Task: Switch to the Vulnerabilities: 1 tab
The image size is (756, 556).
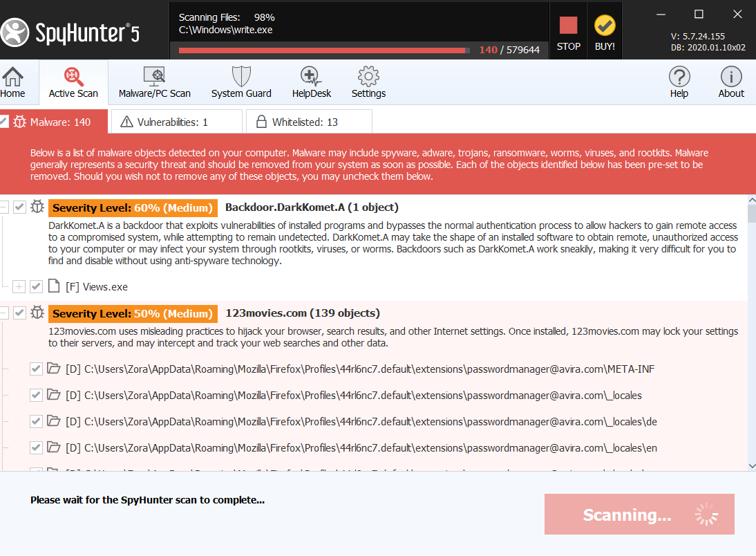Action: click(176, 122)
